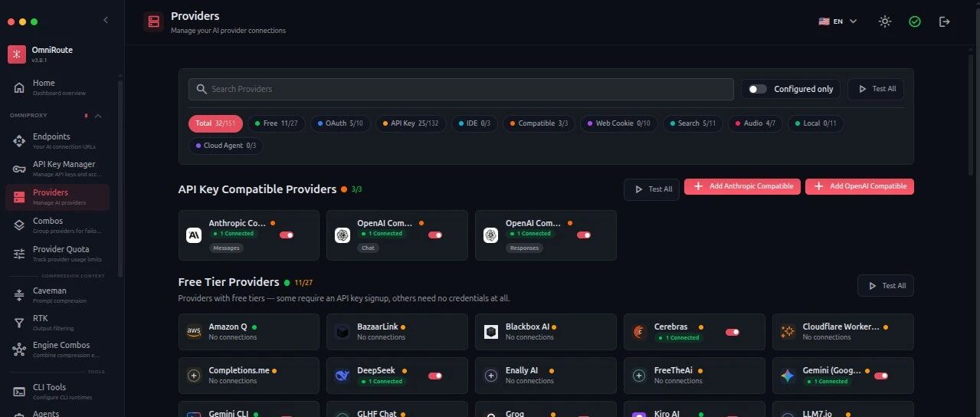Click the OpenAI logo on the Responses card

pos(490,235)
